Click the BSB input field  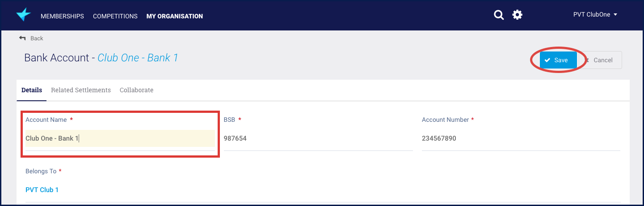[x=318, y=138]
